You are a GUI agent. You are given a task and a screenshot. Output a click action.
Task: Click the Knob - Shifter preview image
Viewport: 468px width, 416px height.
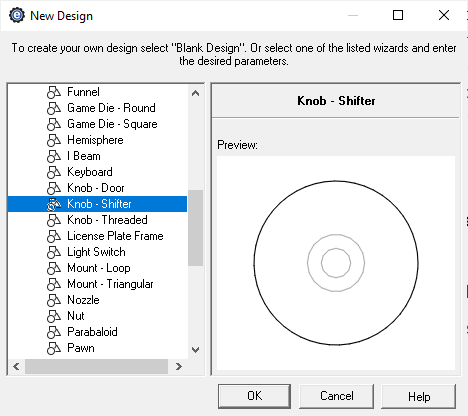pos(336,263)
